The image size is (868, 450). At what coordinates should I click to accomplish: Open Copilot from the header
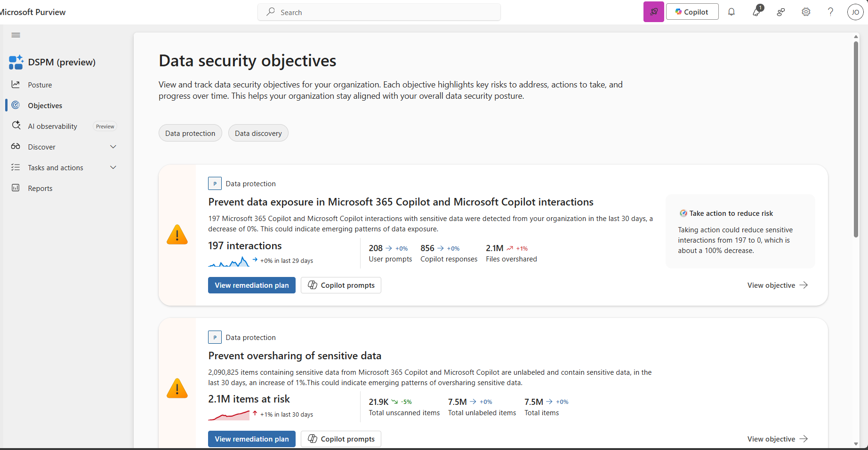692,12
